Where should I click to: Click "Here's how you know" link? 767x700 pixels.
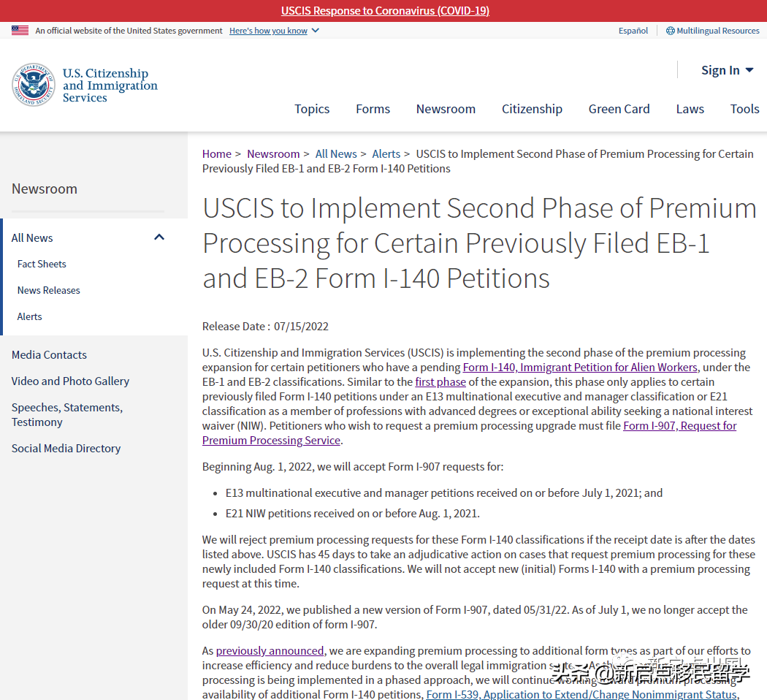268,31
